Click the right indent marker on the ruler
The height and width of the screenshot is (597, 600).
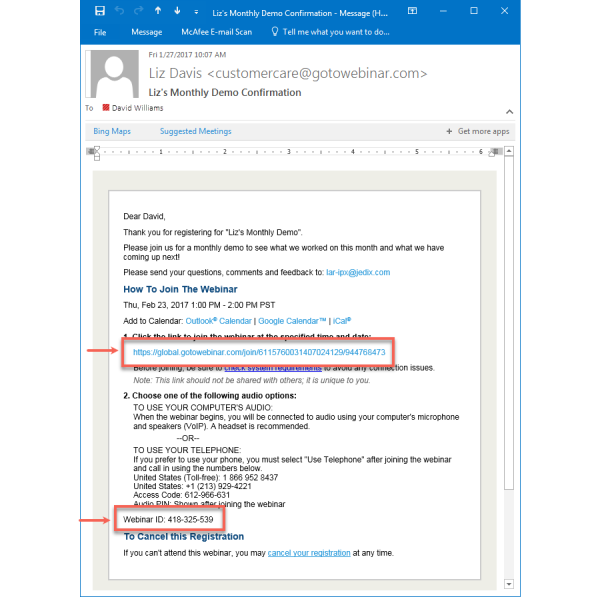coord(492,154)
